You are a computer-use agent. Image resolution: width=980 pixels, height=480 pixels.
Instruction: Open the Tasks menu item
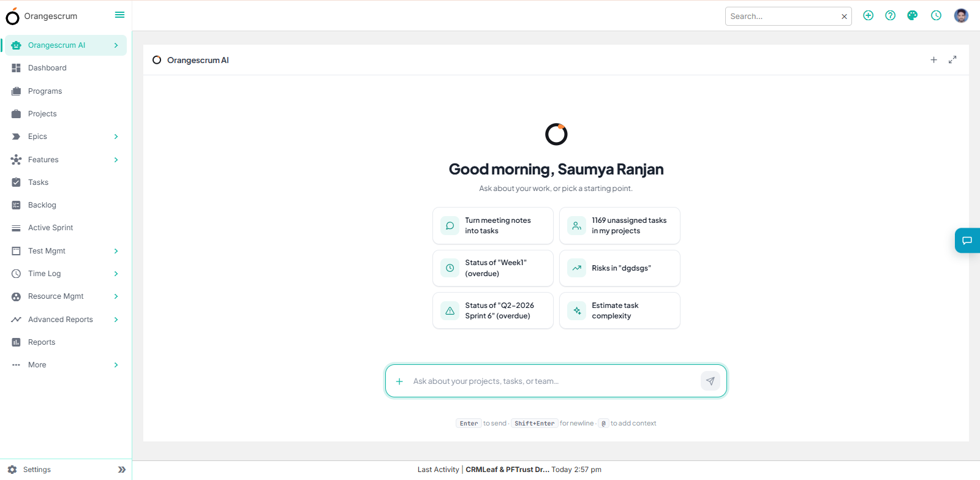pyautogui.click(x=66, y=182)
